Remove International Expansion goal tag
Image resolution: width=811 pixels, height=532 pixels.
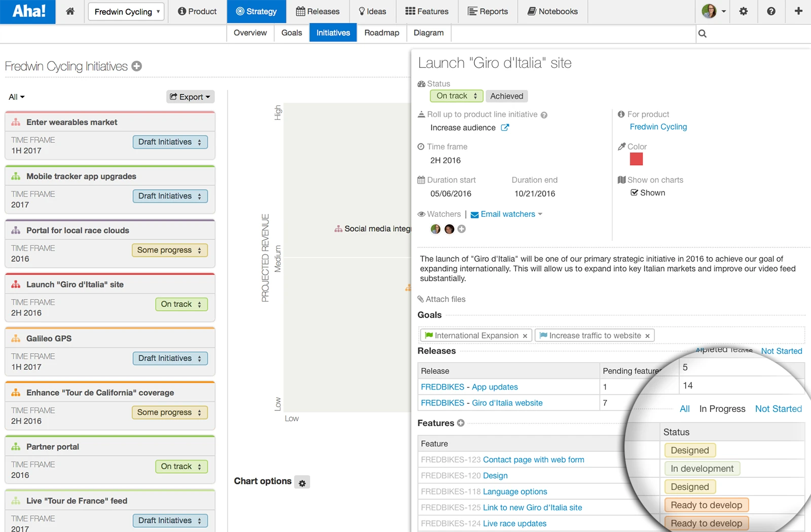[525, 336]
